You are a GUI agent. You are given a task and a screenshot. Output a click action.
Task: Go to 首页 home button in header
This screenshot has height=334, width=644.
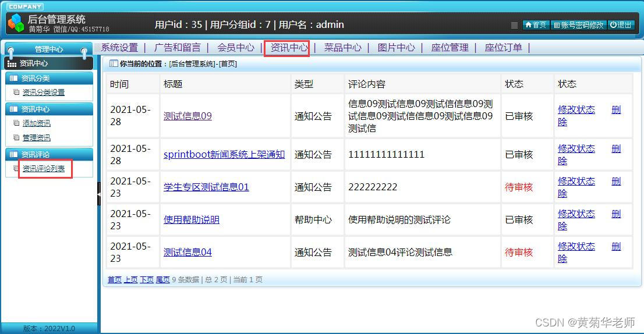[x=536, y=25]
